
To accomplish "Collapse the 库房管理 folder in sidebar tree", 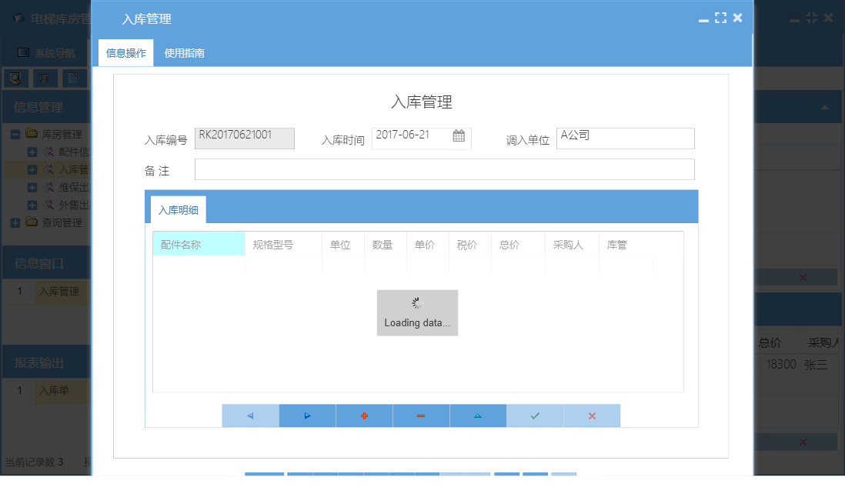I will 15,134.
